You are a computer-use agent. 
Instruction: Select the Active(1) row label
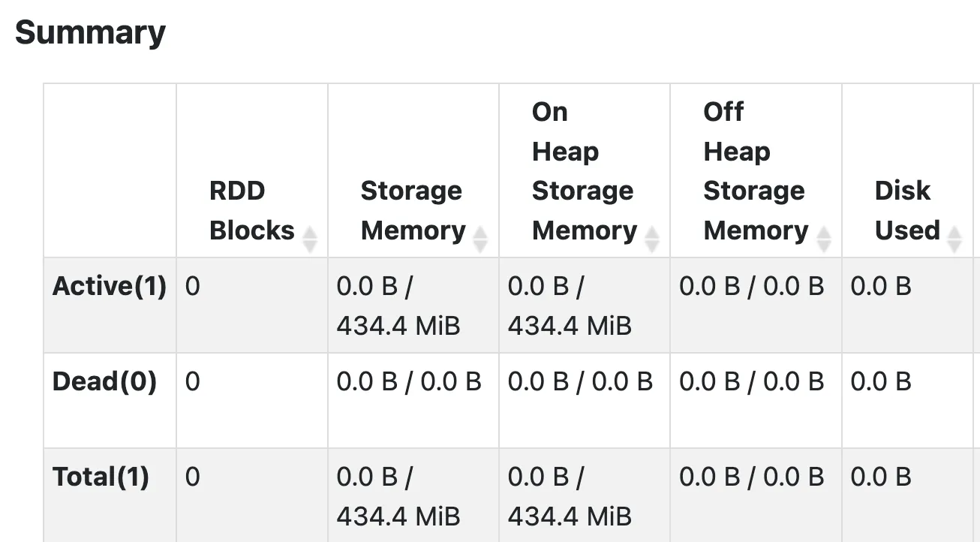[x=110, y=286]
